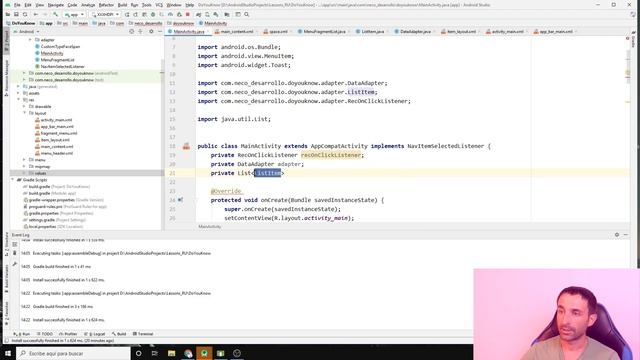Open the device selector dropdown

(105, 14)
